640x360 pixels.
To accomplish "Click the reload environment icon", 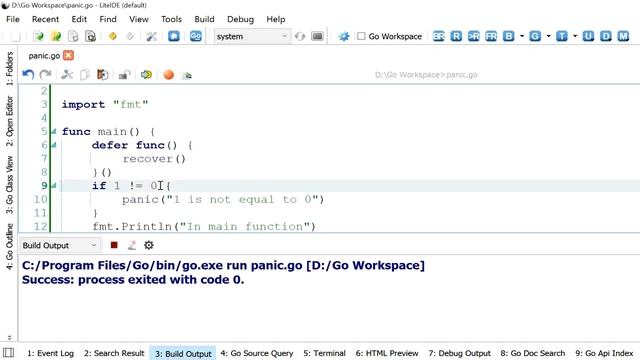I will click(300, 36).
